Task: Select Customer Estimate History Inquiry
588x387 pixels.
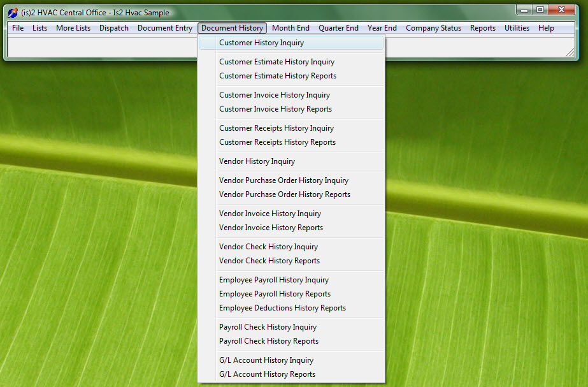Action: pos(291,62)
